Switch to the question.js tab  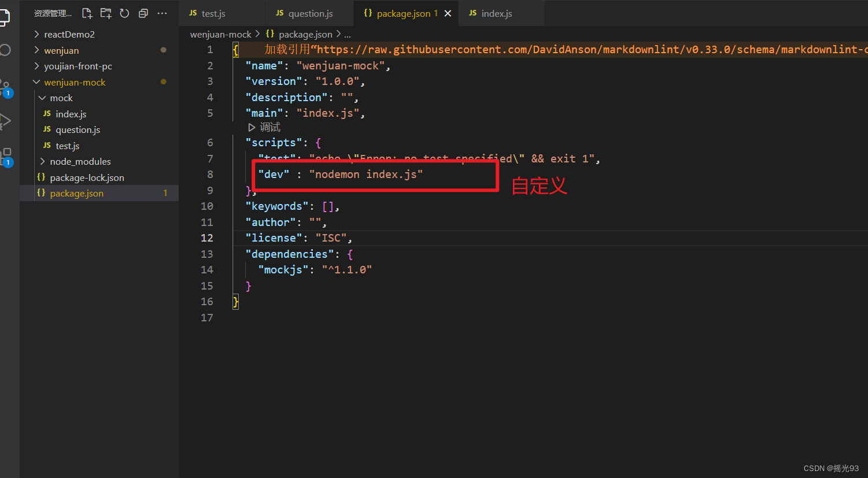pyautogui.click(x=310, y=13)
